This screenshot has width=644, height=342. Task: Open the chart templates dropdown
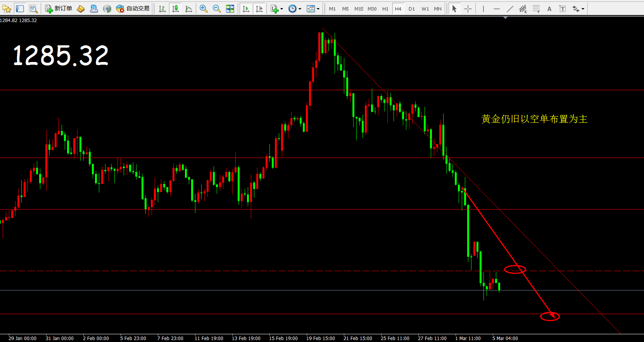(x=313, y=9)
